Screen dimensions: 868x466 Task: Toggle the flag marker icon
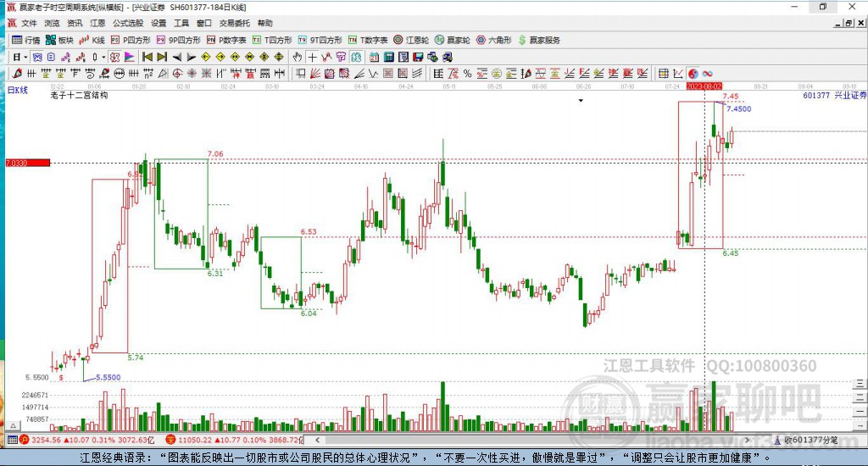[x=130, y=57]
